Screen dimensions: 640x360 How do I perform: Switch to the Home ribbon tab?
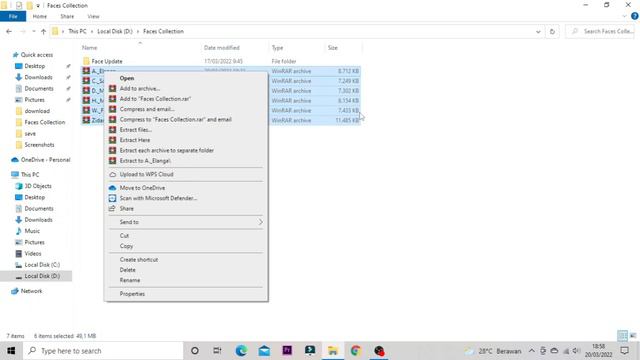40,16
